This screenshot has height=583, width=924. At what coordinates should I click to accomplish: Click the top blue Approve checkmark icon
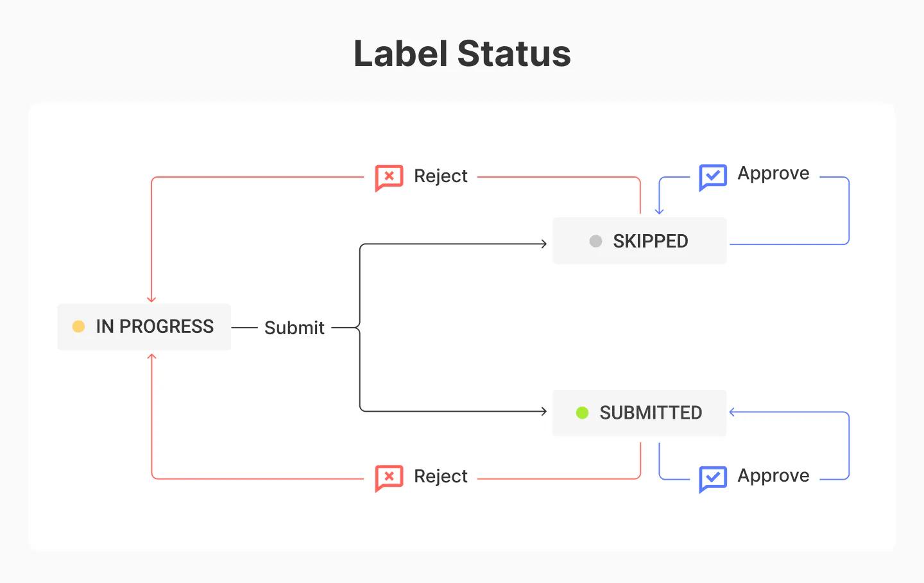coord(712,176)
